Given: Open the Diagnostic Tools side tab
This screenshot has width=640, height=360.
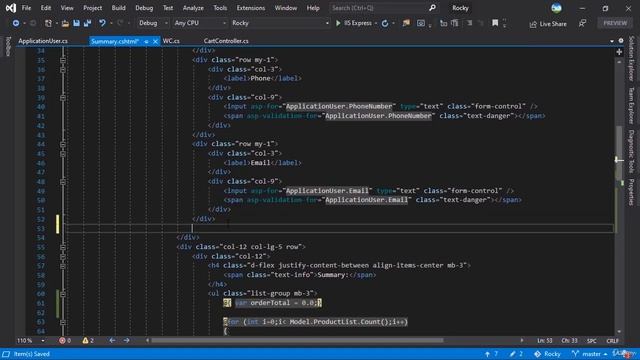Looking at the screenshot, I should (631, 151).
